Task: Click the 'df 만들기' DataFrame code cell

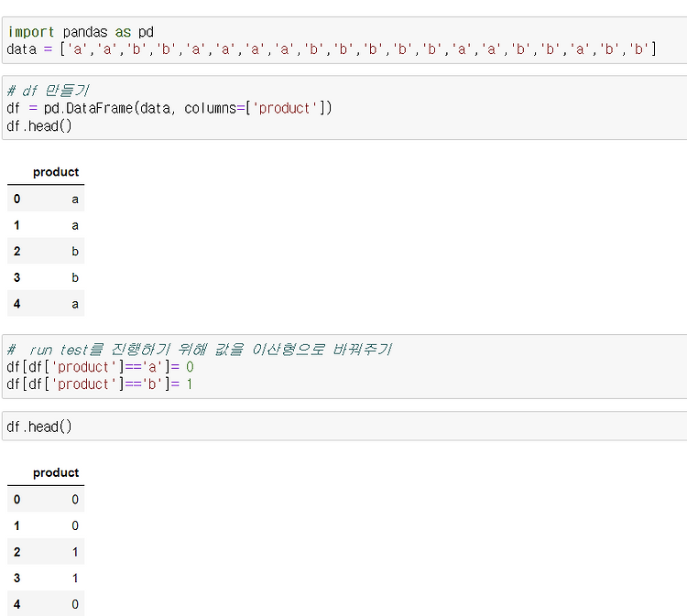Action: click(344, 108)
